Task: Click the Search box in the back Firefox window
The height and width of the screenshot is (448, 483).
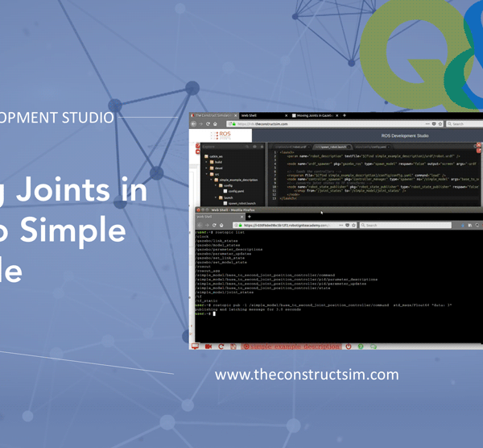Action: tap(464, 124)
